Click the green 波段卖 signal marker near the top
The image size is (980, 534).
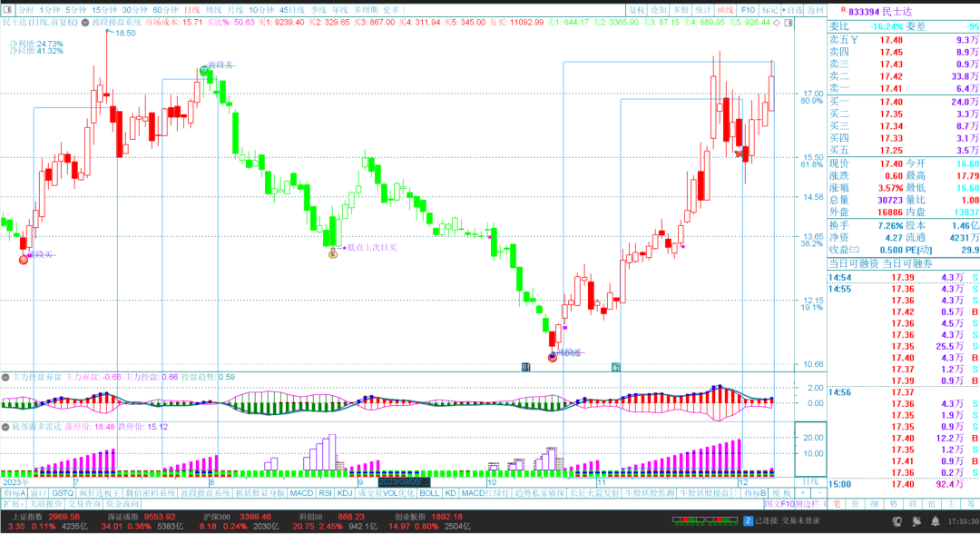pyautogui.click(x=204, y=71)
